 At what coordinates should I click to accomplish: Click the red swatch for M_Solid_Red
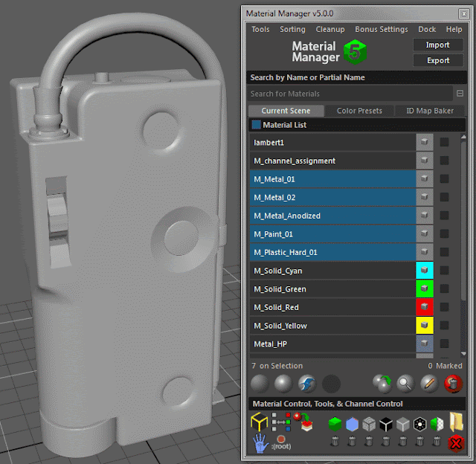pyautogui.click(x=425, y=307)
